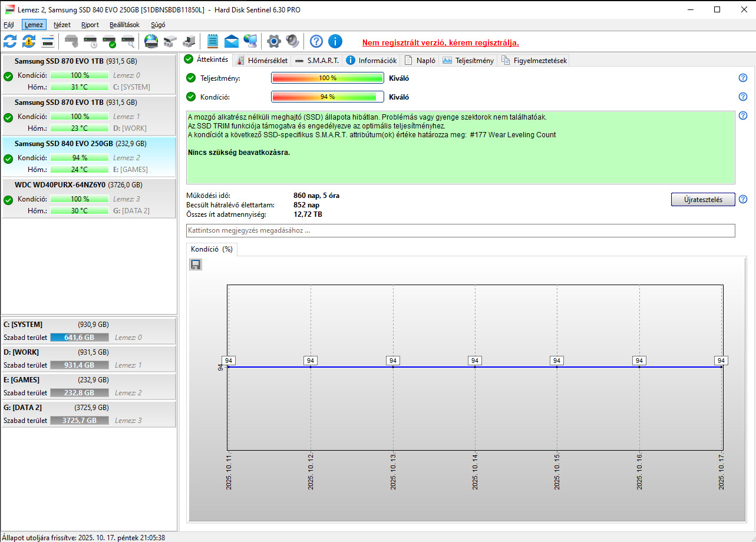The width and height of the screenshot is (756, 542).
Task: Click the gray hard disk icon in toolbar
Action: tap(71, 41)
